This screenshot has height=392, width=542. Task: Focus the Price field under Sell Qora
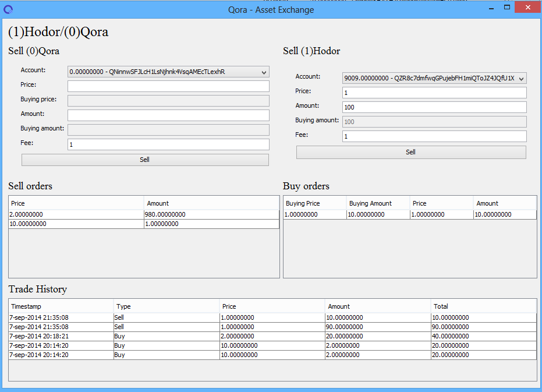click(168, 86)
